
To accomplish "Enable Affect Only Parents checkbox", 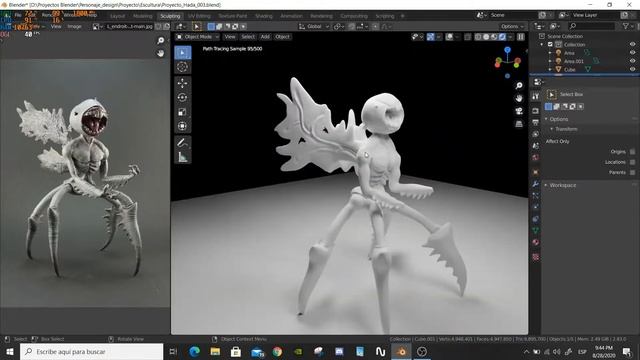I will point(632,172).
